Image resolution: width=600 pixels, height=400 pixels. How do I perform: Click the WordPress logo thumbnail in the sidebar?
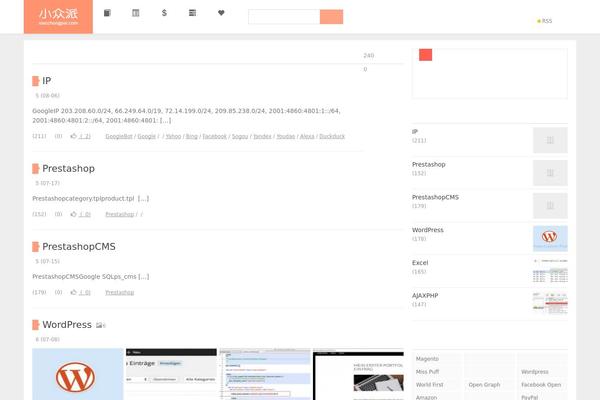click(550, 238)
